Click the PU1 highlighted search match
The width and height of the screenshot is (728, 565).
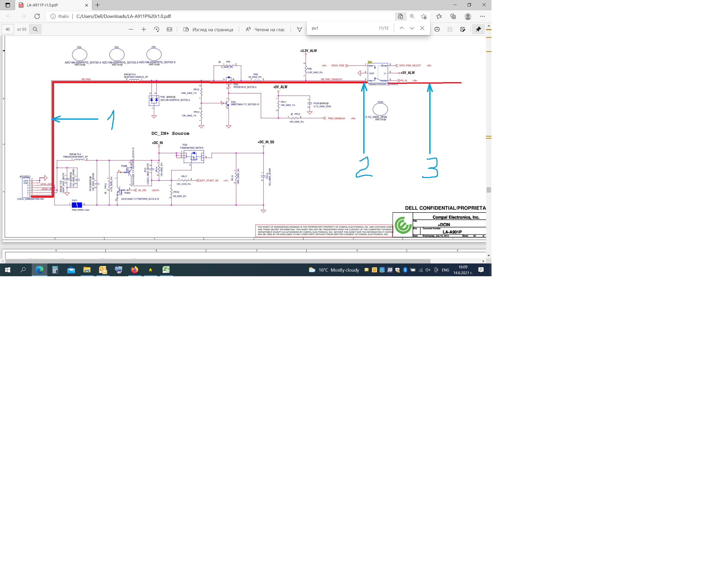pyautogui.click(x=370, y=62)
